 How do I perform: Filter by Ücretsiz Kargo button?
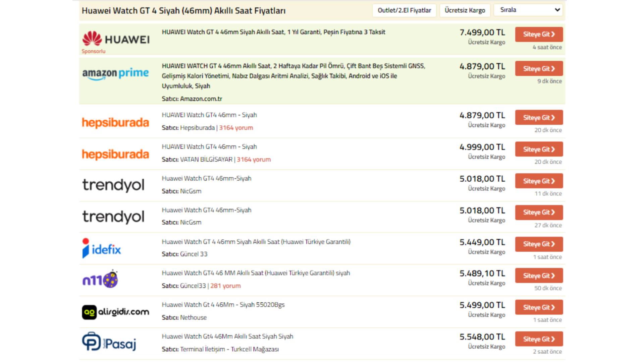click(x=465, y=10)
